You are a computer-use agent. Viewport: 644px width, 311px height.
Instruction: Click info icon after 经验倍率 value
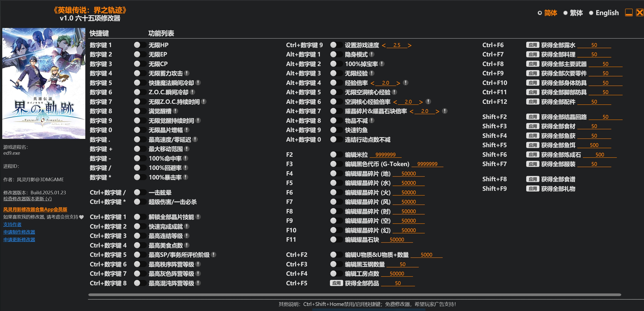[405, 83]
